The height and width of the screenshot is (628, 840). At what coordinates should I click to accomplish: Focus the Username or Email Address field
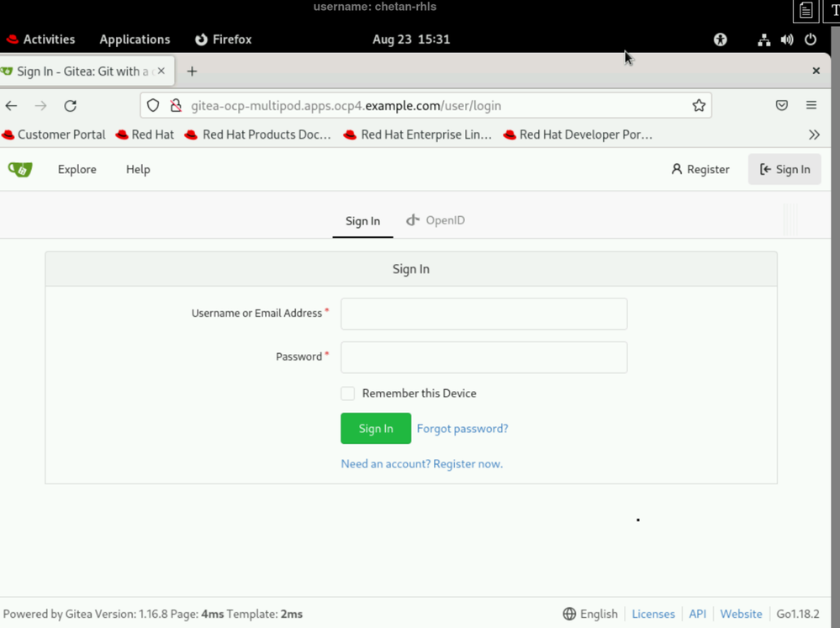(x=483, y=314)
